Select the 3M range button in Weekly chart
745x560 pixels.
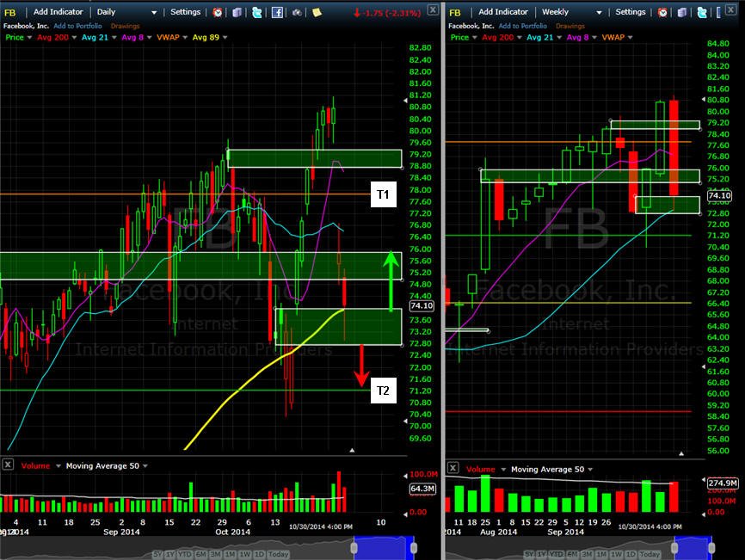pyautogui.click(x=587, y=554)
